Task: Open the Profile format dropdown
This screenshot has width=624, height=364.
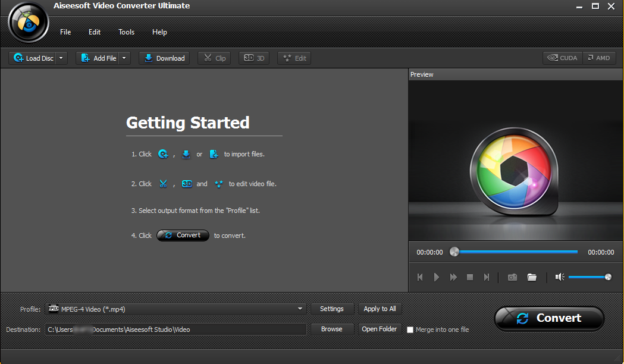Action: [175, 309]
